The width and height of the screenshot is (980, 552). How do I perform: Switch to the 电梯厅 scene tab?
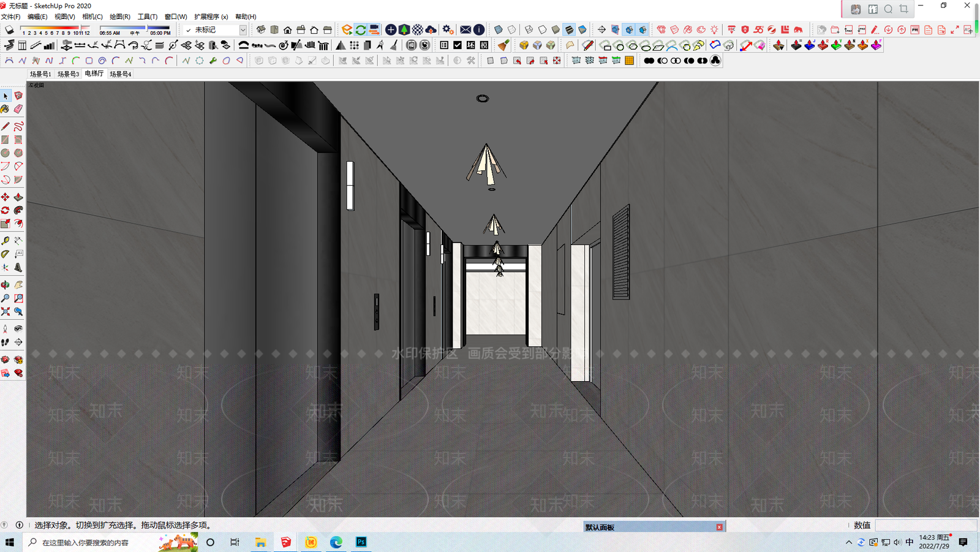94,74
